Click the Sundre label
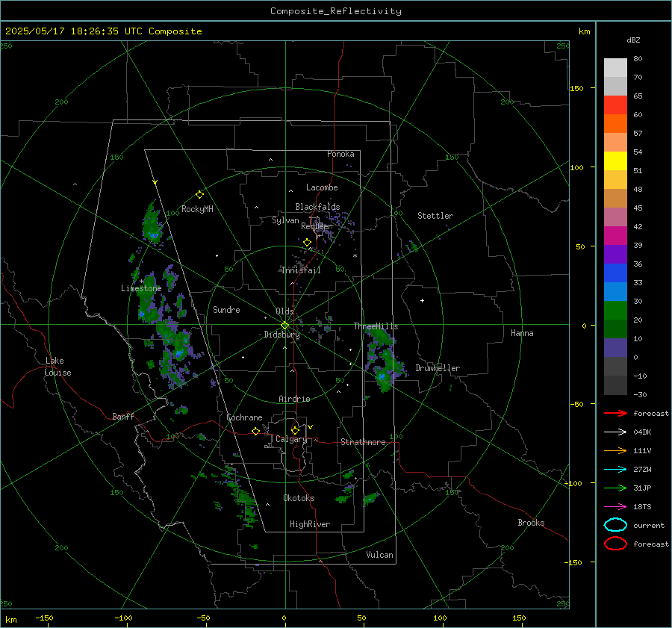The image size is (672, 628). pos(226,310)
